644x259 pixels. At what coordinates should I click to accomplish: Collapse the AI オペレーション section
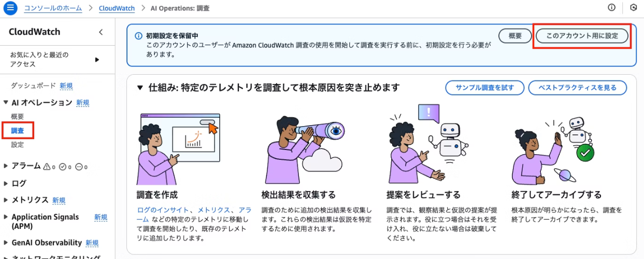(6, 103)
